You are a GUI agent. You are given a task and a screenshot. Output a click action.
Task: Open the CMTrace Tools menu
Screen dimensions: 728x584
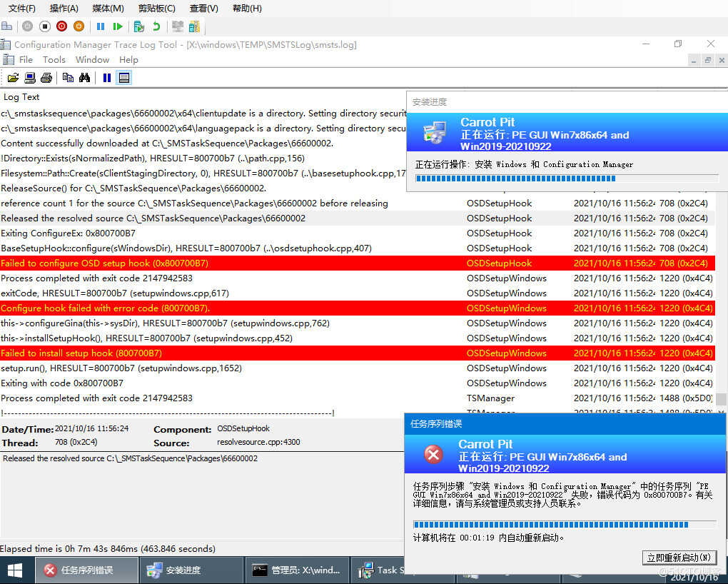(x=54, y=59)
